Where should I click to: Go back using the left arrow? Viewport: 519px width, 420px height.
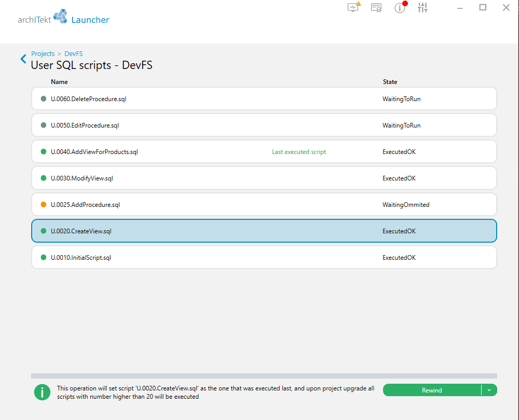click(x=23, y=59)
